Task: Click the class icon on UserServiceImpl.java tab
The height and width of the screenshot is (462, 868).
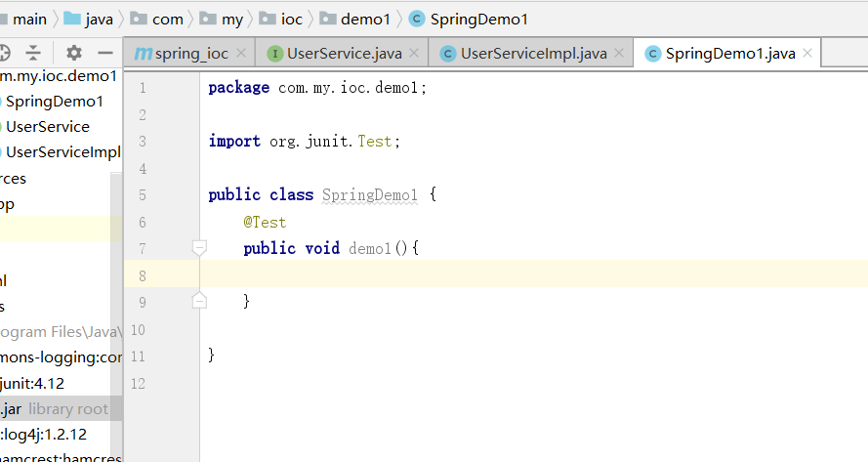Action: coord(448,54)
